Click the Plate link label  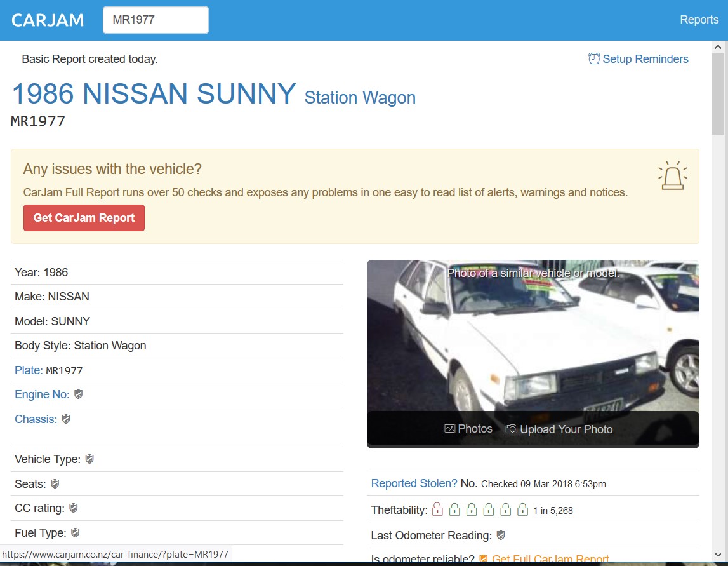tap(29, 370)
